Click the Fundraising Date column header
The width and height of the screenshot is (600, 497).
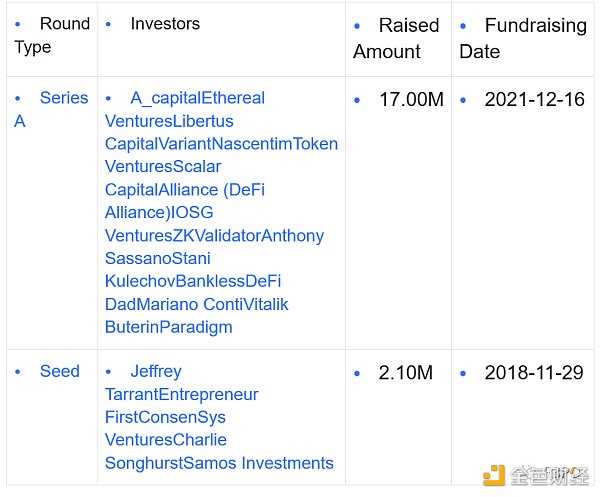pyautogui.click(x=523, y=38)
